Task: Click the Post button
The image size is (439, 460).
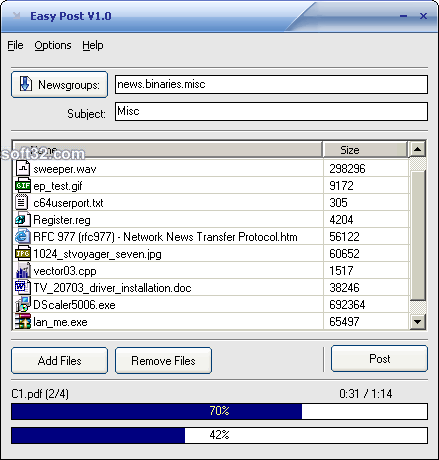Action: click(x=379, y=358)
